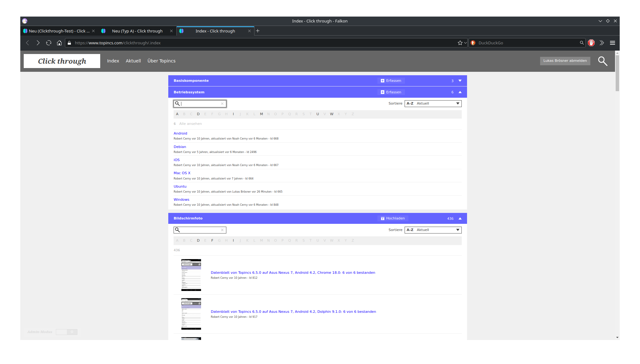This screenshot has height=364, width=640.
Task: Click the page vertical scrollbar thumb
Action: tap(617, 72)
